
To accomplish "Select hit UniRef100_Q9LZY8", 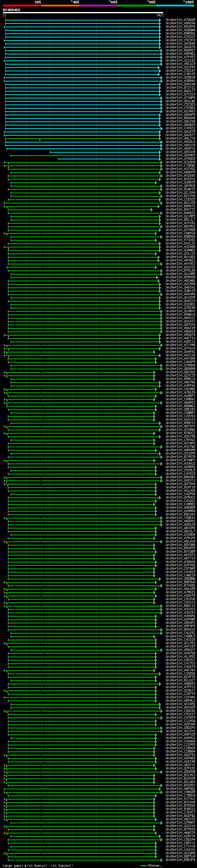I will pos(180,139).
